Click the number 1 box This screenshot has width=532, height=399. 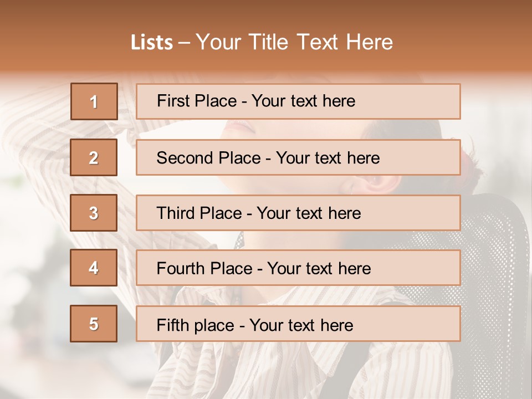pos(94,101)
